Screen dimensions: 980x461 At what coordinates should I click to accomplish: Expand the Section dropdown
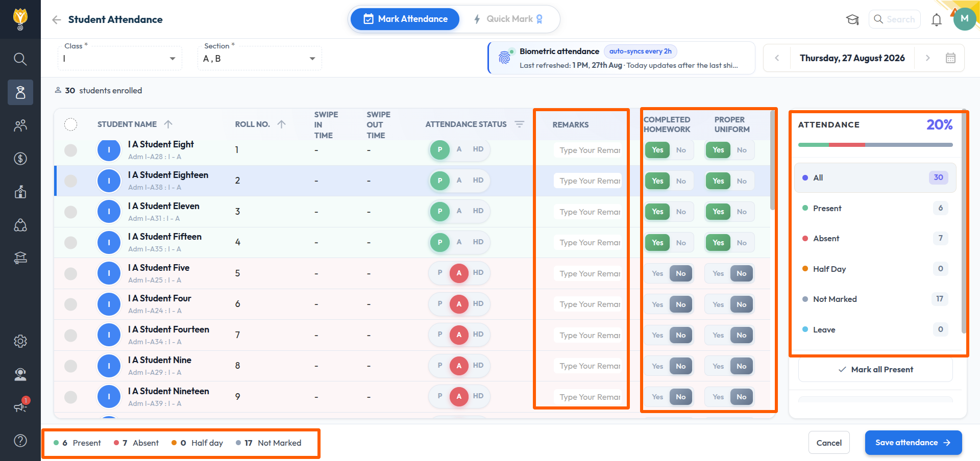pyautogui.click(x=260, y=59)
